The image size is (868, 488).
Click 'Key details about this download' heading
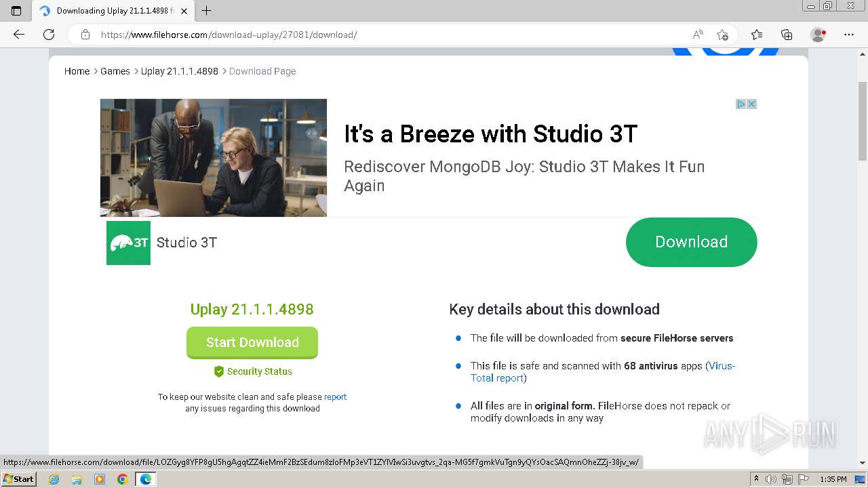pyautogui.click(x=554, y=309)
